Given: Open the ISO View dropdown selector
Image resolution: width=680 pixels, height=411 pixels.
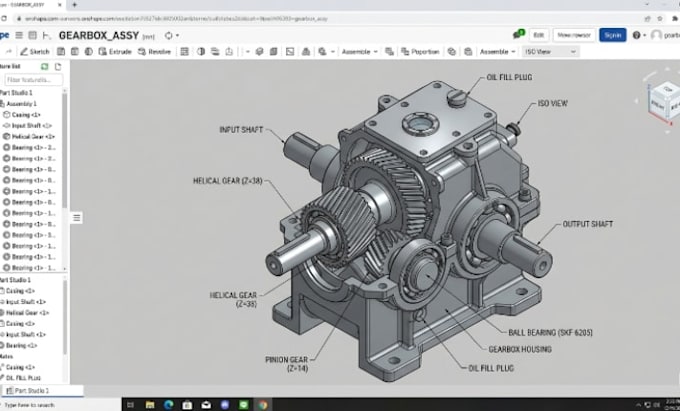Looking at the screenshot, I should (550, 52).
